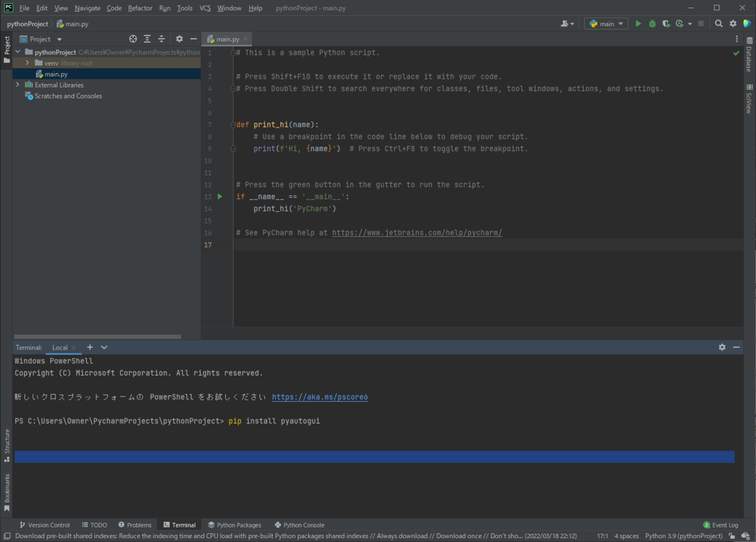Click the JetBrains Space colorful icon

click(x=747, y=23)
